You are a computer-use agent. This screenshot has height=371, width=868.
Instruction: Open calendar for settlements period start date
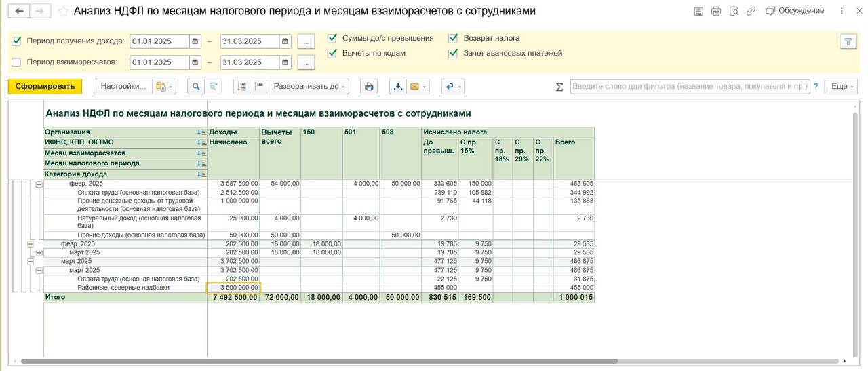pyautogui.click(x=195, y=62)
